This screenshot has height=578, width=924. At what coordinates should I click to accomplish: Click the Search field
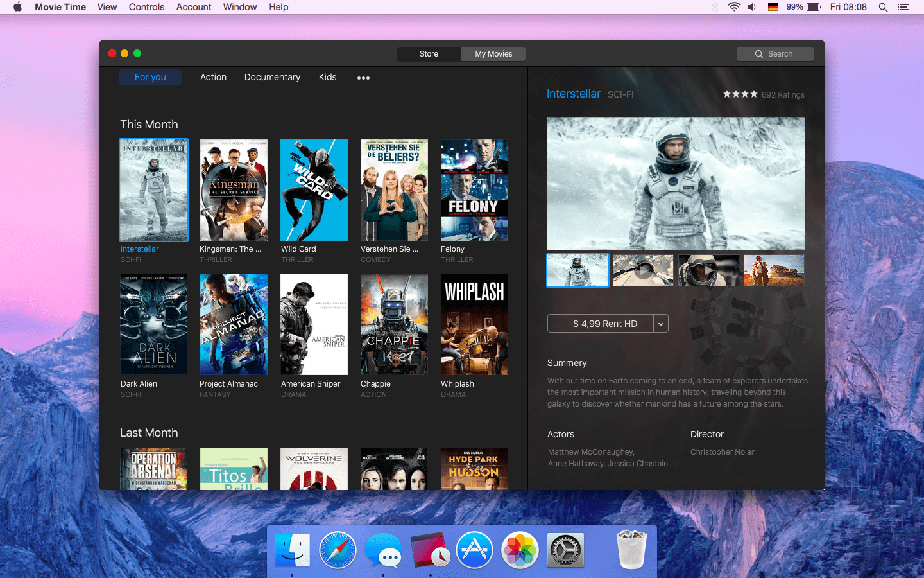pos(775,54)
